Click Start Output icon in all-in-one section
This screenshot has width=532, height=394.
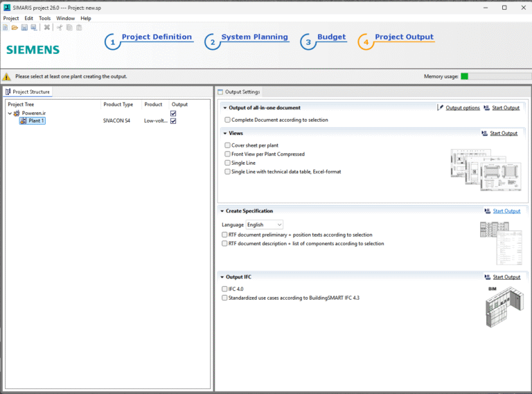(486, 107)
